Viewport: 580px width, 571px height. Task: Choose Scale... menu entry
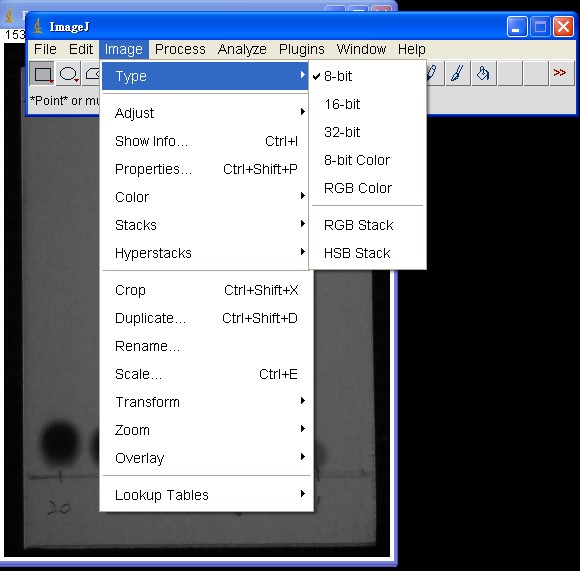tap(206, 374)
